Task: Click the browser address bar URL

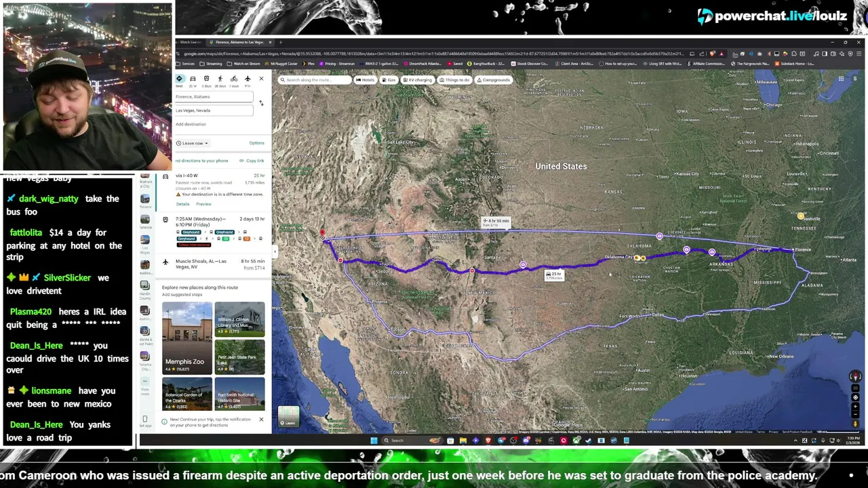Action: [x=434, y=54]
